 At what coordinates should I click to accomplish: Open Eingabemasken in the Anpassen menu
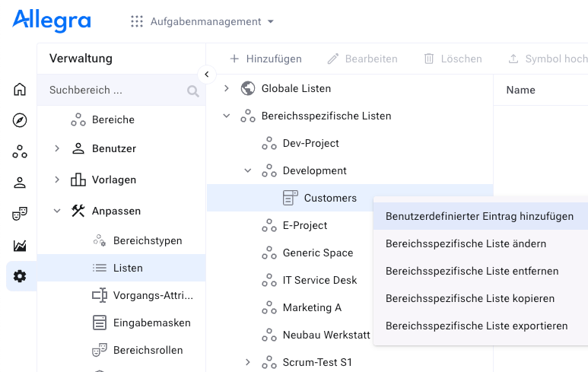(151, 323)
